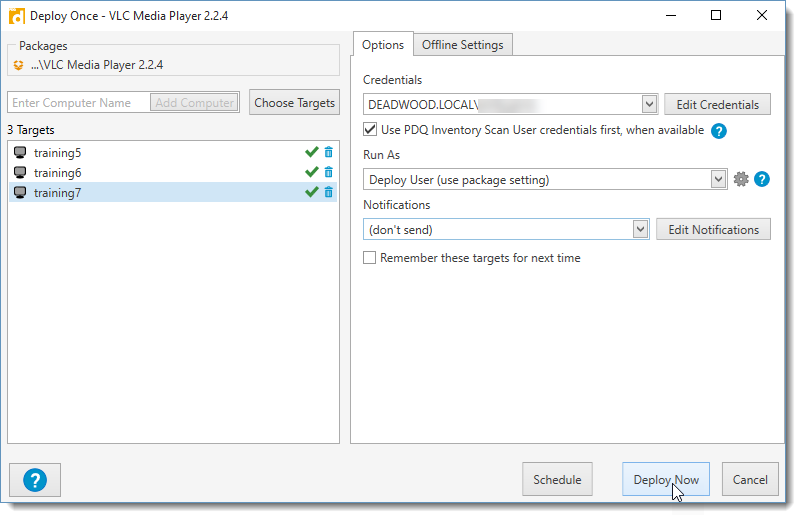Click the Run As gear settings icon
The height and width of the screenshot is (518, 801).
[740, 179]
